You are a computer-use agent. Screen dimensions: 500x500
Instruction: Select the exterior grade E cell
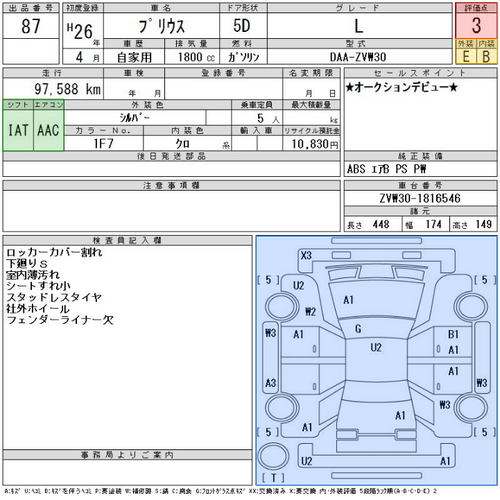[x=466, y=56]
